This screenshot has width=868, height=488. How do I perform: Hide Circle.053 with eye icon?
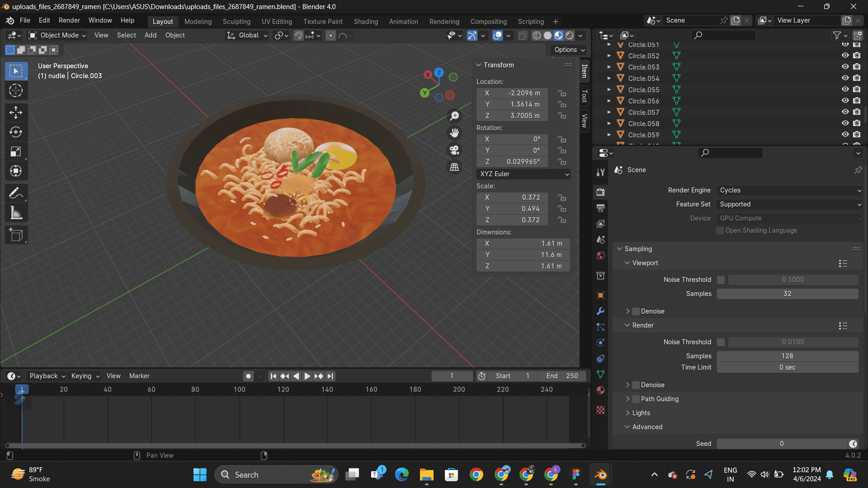click(845, 67)
